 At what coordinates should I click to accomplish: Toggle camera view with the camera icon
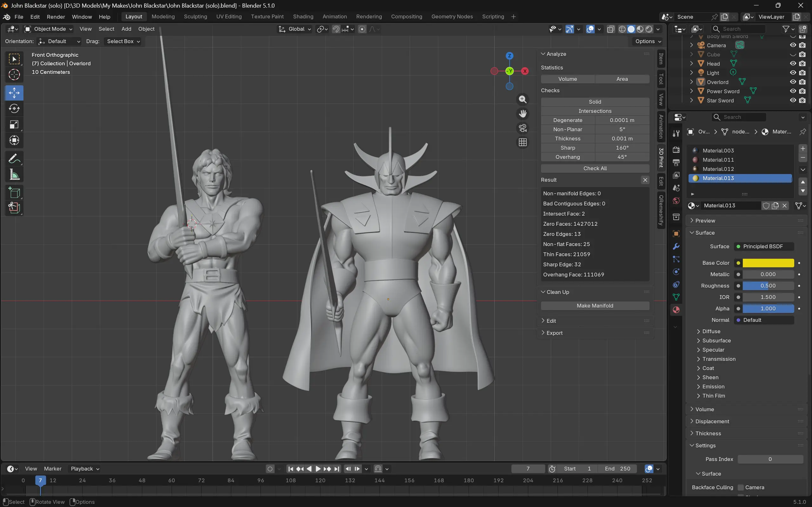[x=522, y=128]
